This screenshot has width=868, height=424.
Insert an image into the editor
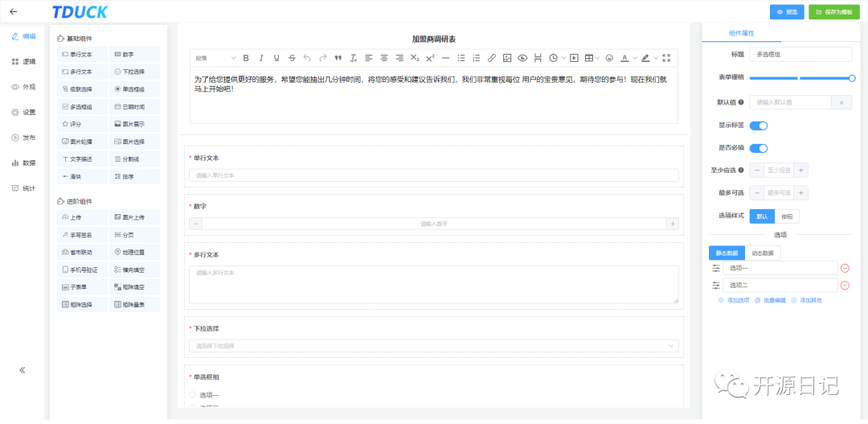pos(507,58)
